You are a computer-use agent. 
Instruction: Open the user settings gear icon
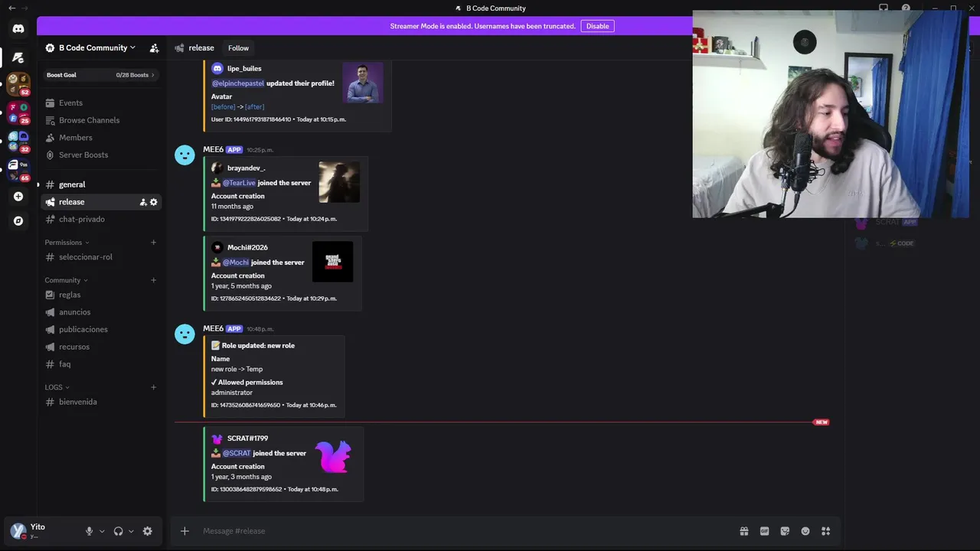148,531
